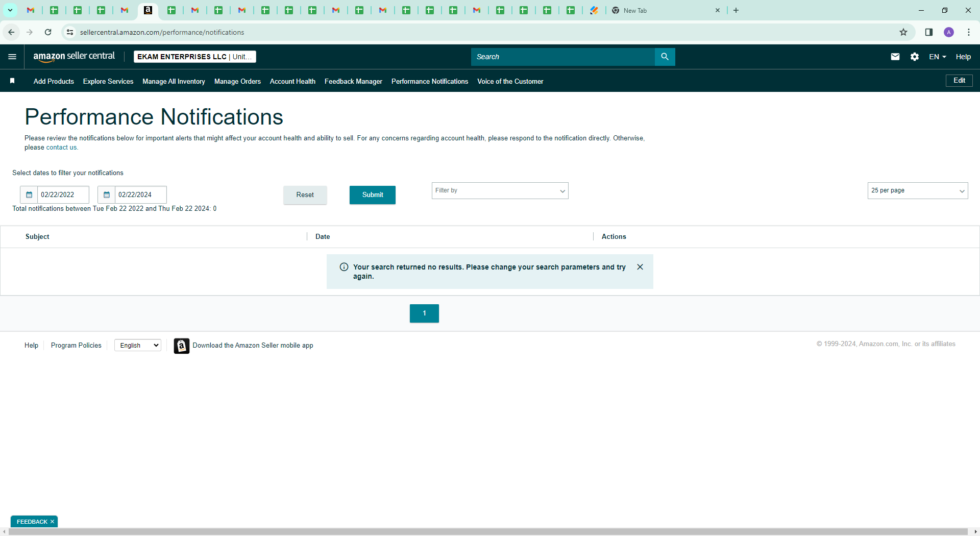Viewport: 980px width, 536px height.
Task: Open the hamburger navigation menu
Action: pyautogui.click(x=12, y=57)
